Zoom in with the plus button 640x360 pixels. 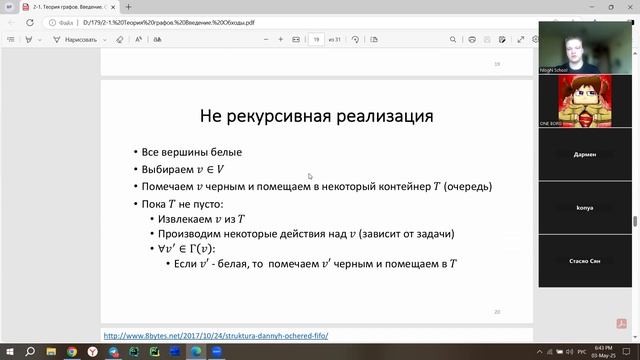pyautogui.click(x=280, y=40)
